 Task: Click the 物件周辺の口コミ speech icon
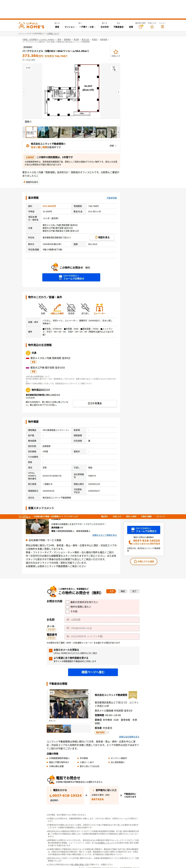(x=28, y=390)
